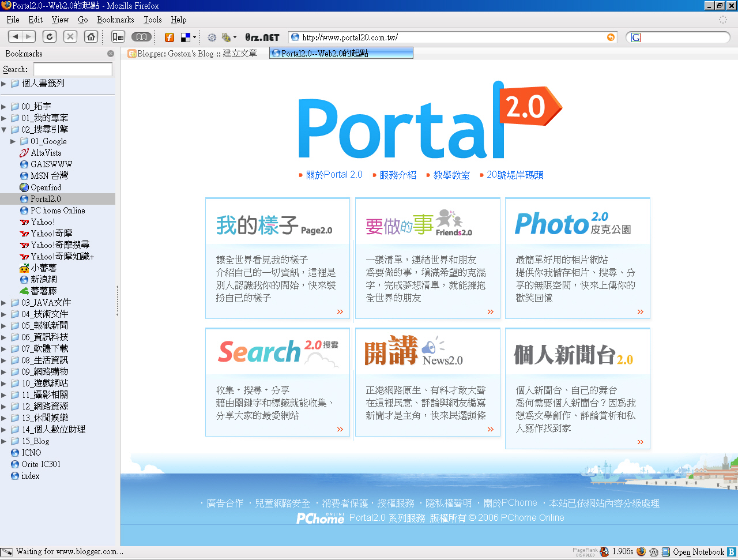Open the PC home Online bookmark
Screen dimensions: 738x560
pos(58,211)
